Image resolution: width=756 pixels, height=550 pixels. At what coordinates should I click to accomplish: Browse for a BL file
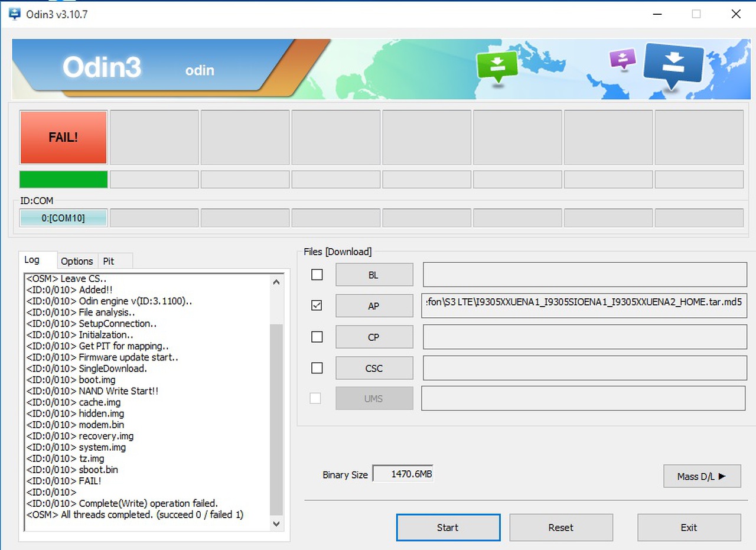tap(374, 275)
